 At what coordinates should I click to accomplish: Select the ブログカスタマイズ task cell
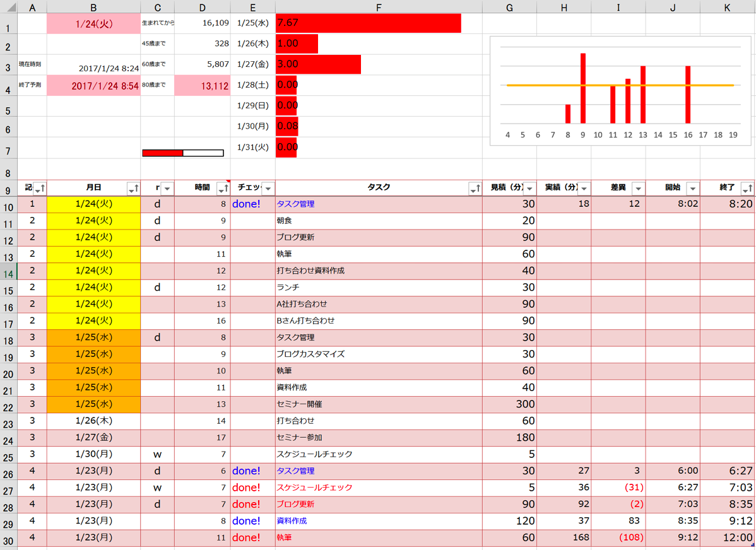(379, 354)
